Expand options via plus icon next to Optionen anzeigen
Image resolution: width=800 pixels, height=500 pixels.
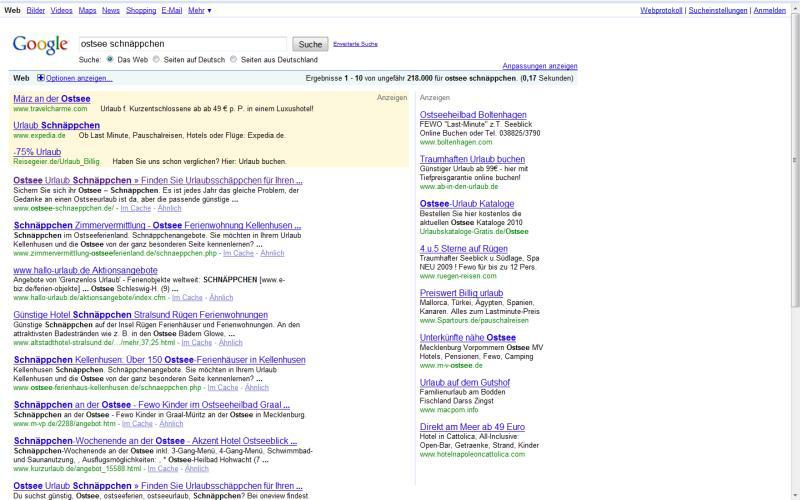(x=41, y=78)
